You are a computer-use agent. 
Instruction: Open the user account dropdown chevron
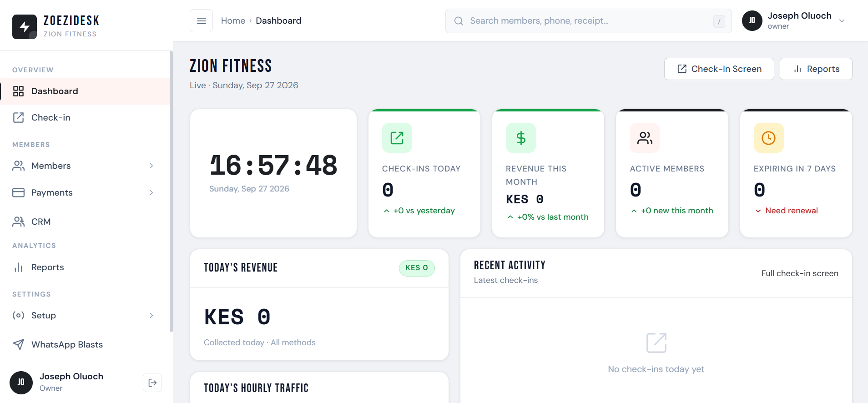pyautogui.click(x=842, y=21)
